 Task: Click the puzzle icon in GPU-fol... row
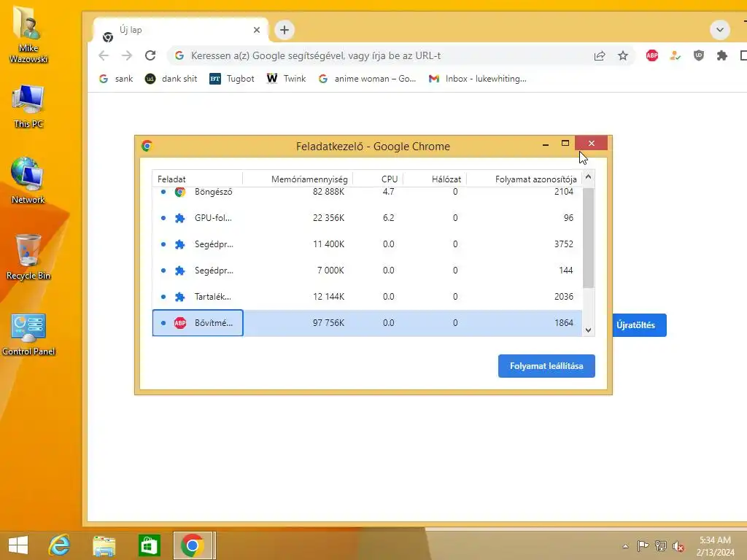(x=180, y=218)
